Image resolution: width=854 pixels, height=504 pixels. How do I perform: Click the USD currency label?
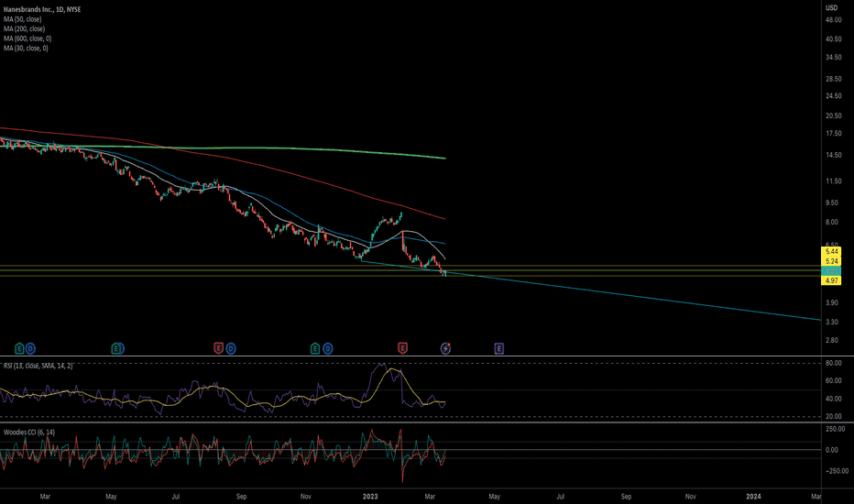pos(832,7)
